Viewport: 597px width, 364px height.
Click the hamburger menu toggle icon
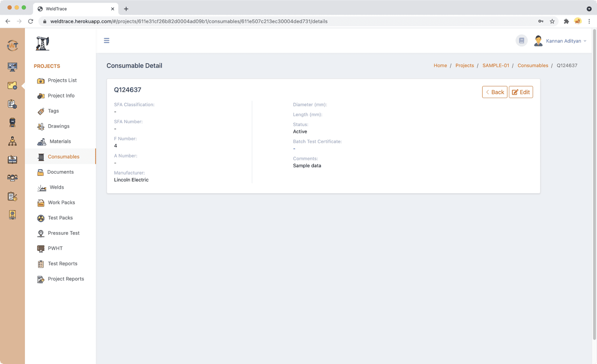pyautogui.click(x=107, y=41)
